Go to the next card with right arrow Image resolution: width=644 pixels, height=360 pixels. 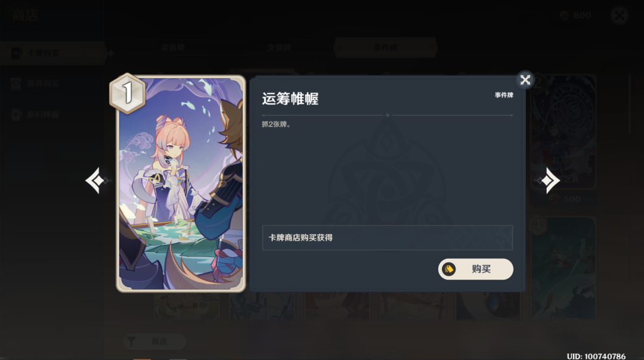(550, 181)
